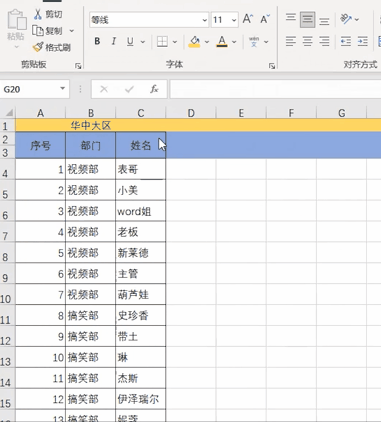Open the font name dropdown 等线
The height and width of the screenshot is (422, 381).
(x=204, y=20)
